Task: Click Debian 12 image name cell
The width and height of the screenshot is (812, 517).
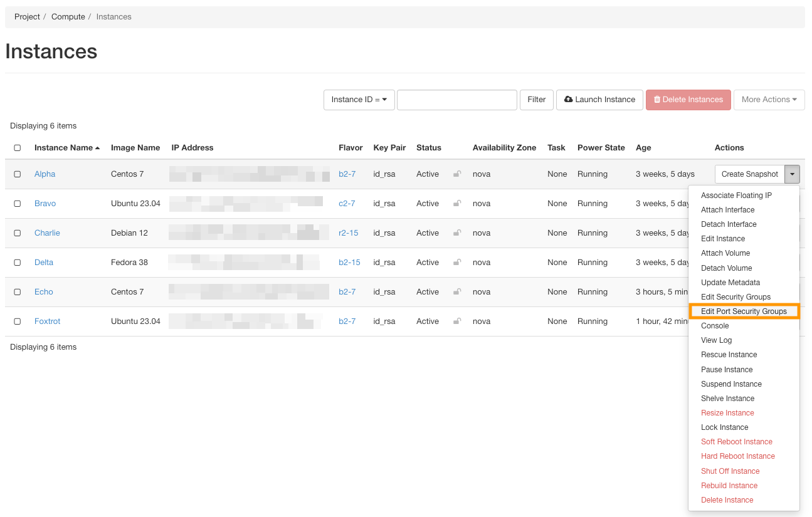Action: (129, 233)
